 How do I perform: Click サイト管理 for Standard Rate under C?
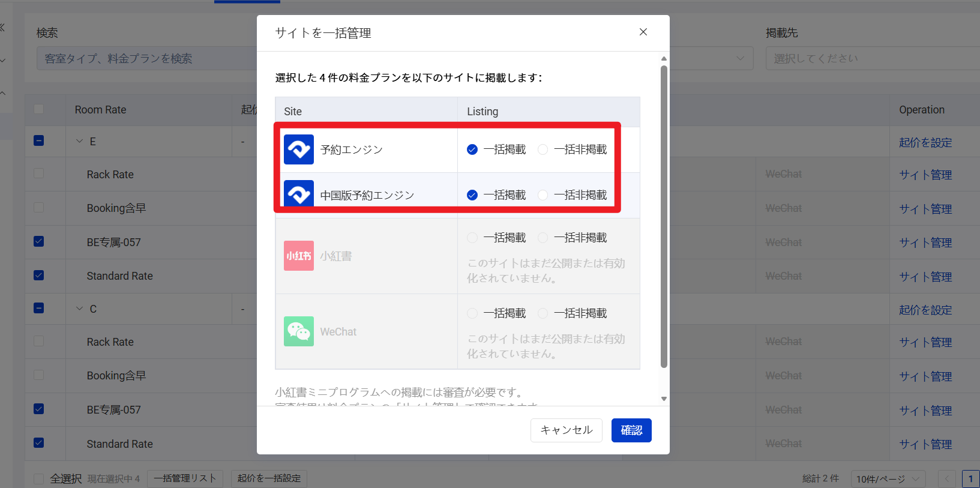point(925,444)
